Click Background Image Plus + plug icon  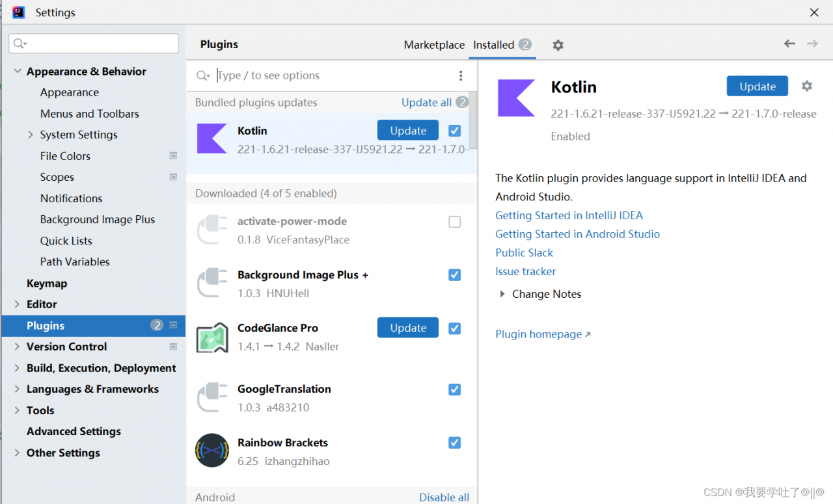pos(212,283)
